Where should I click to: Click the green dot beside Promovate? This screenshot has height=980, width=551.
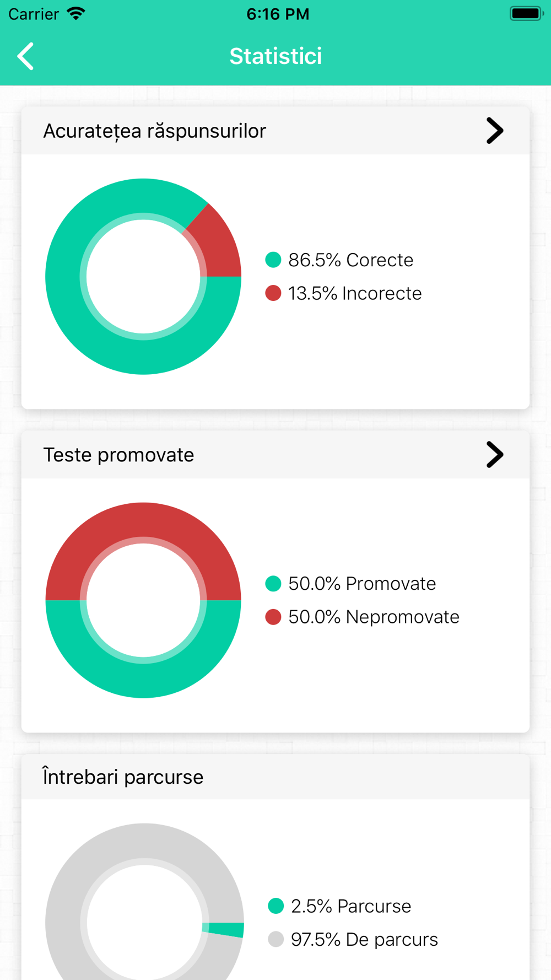tap(273, 583)
